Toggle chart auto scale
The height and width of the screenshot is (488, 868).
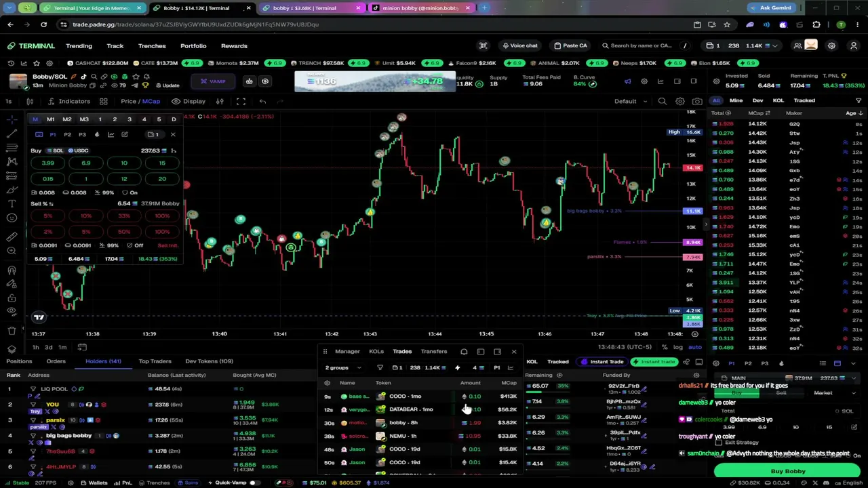695,348
